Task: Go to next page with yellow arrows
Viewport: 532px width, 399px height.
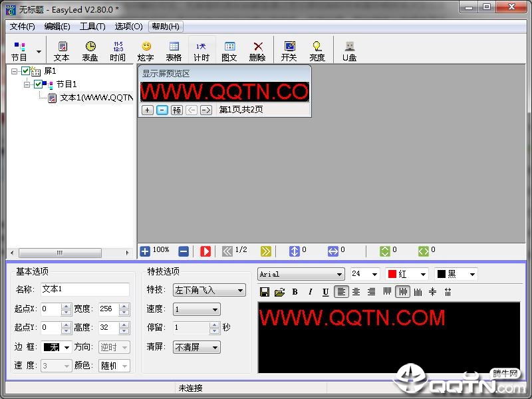Action: (x=265, y=251)
